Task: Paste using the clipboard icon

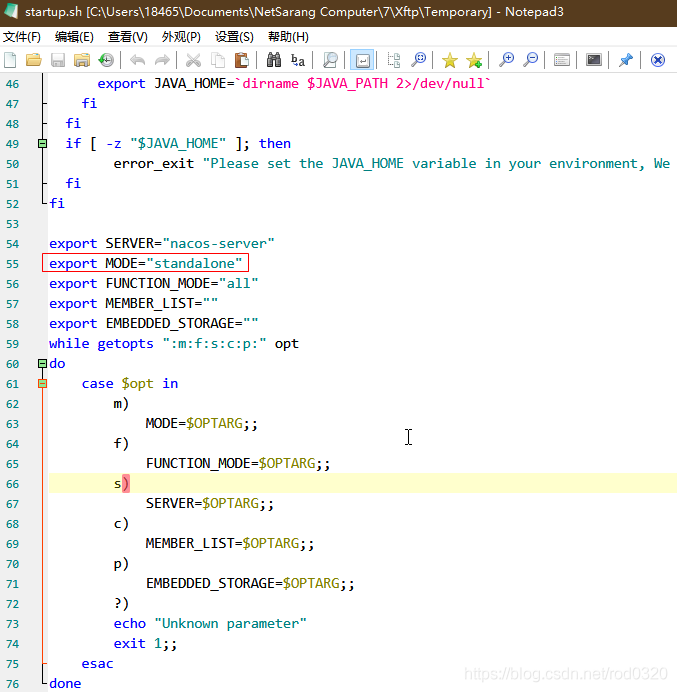Action: [x=242, y=60]
